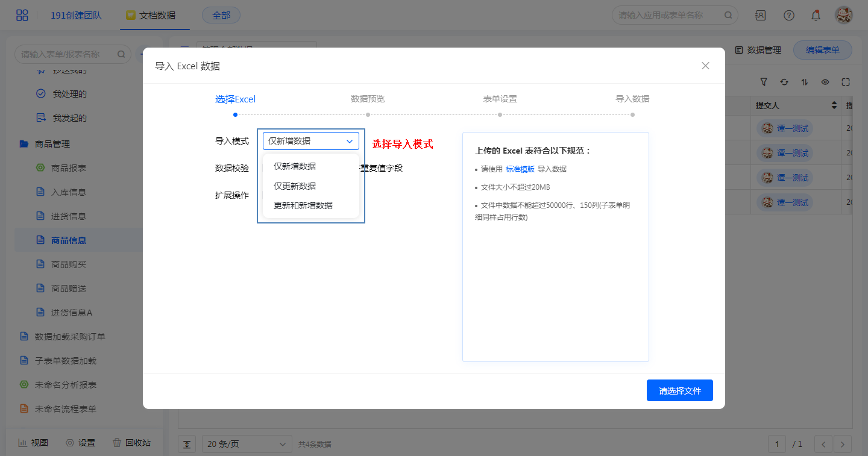Click the 请选择文件 button
The image size is (868, 456).
(679, 390)
